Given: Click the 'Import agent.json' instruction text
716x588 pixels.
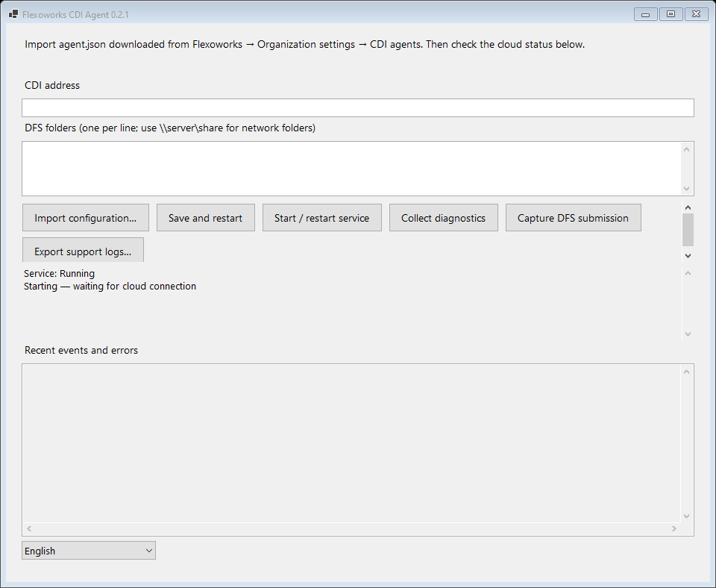Looking at the screenshot, I should point(304,44).
